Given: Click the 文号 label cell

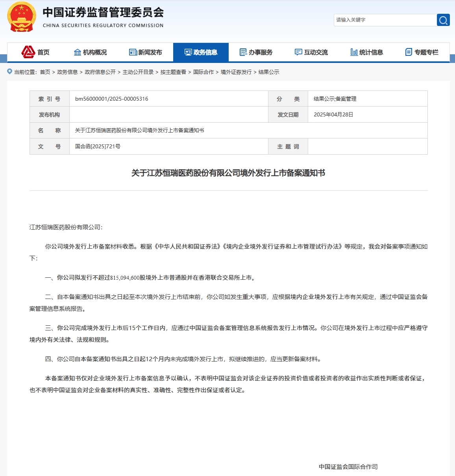Looking at the screenshot, I should tap(50, 146).
